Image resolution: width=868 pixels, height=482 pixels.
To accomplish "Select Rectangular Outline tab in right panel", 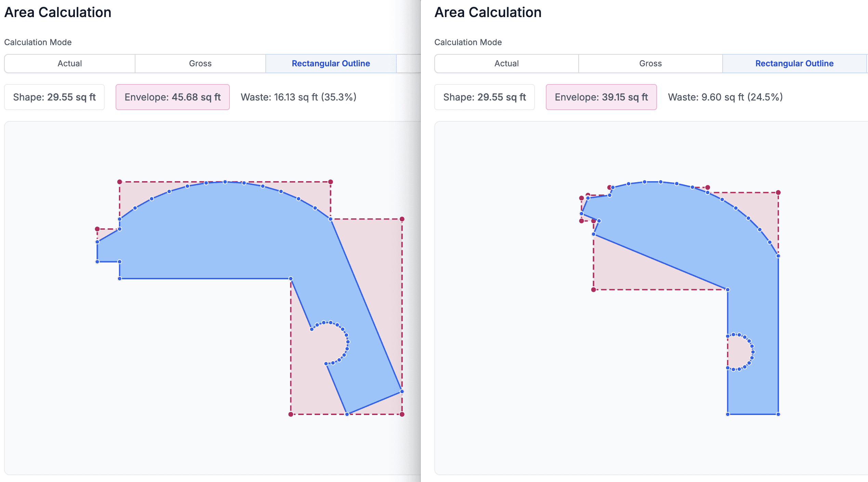I will coord(794,64).
